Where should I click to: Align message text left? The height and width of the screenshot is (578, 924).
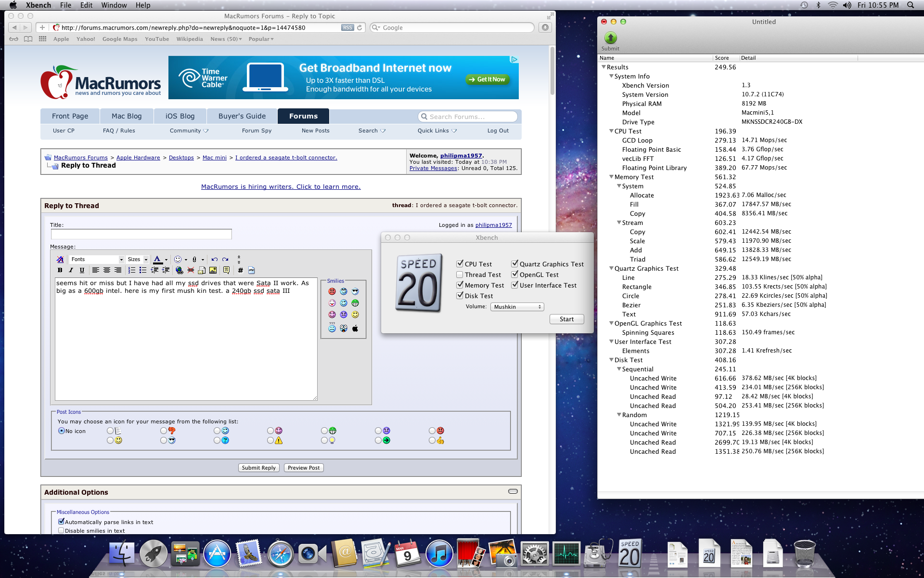(96, 270)
